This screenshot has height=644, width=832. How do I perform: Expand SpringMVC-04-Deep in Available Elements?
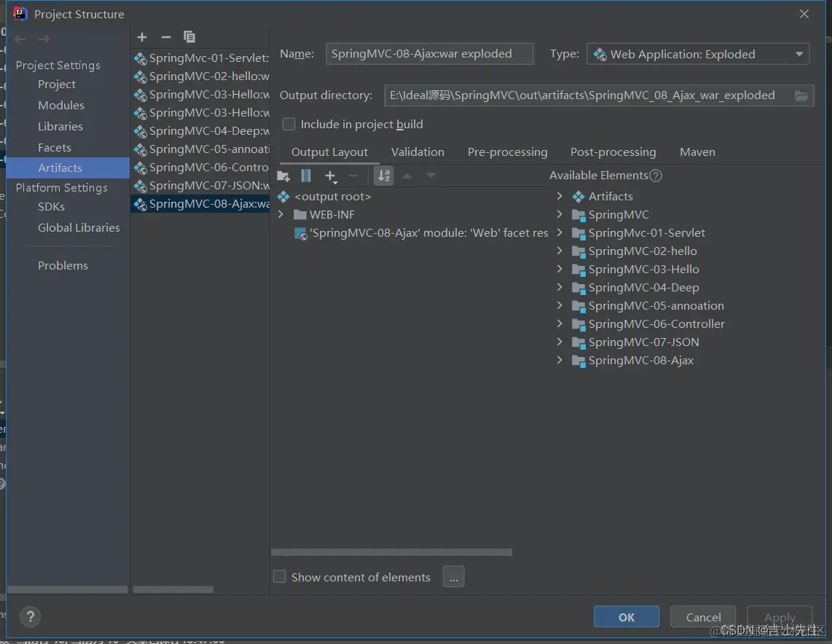(560, 287)
